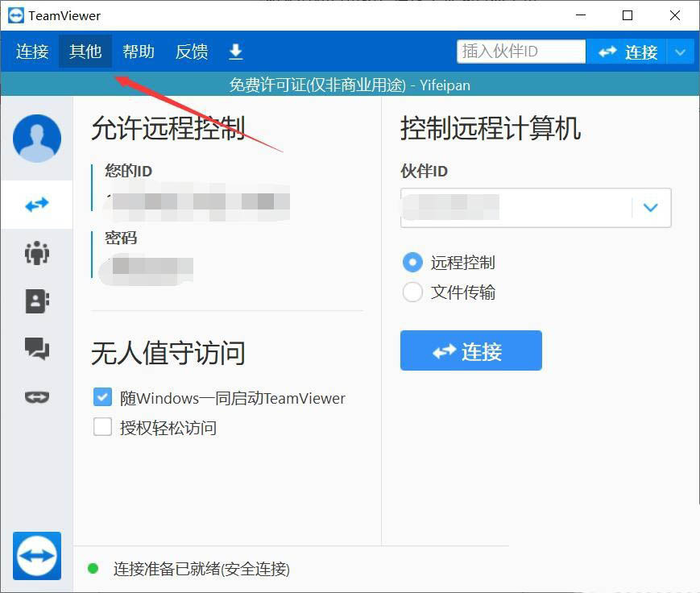Click the top-right 连接 button
The width and height of the screenshot is (700, 593).
(x=627, y=52)
